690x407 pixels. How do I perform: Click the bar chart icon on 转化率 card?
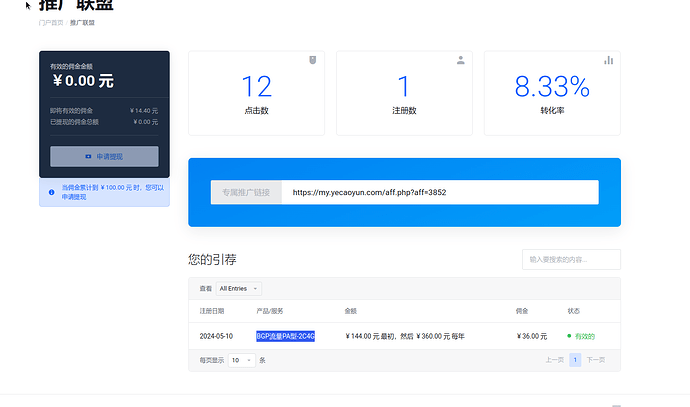[609, 60]
